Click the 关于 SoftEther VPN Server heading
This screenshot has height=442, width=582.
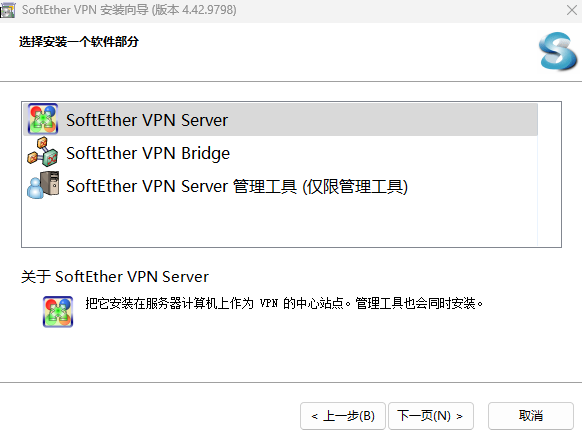(x=115, y=277)
